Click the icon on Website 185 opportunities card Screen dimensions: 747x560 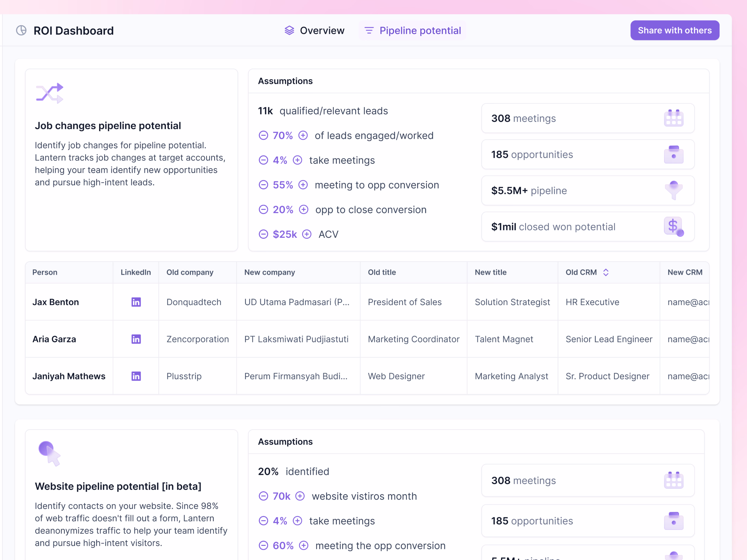tap(673, 521)
